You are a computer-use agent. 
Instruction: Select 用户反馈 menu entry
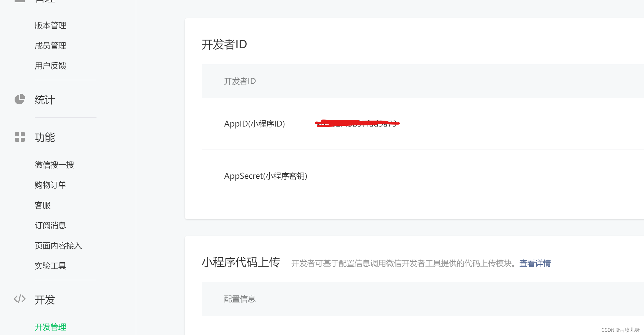(50, 66)
